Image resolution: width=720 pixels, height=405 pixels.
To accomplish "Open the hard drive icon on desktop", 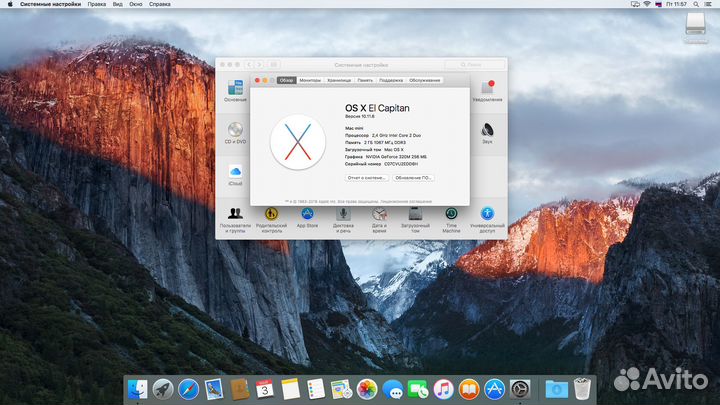I will (x=695, y=23).
